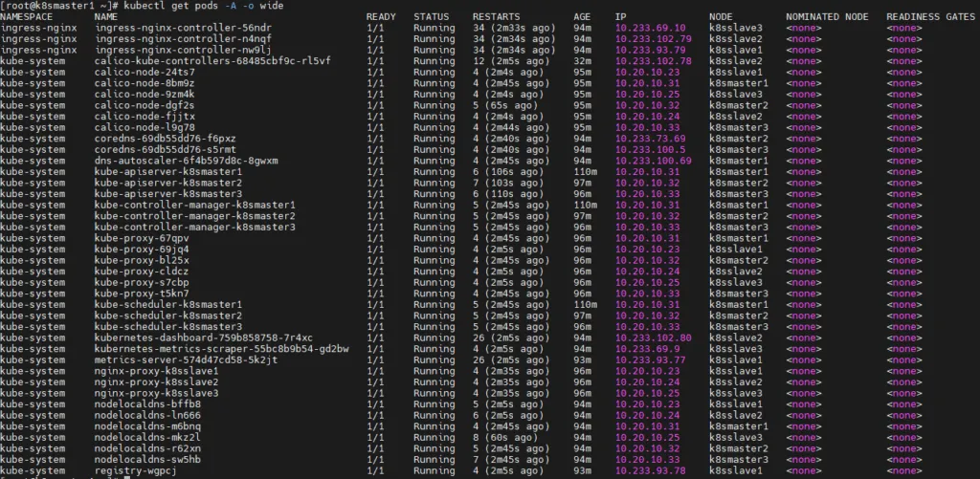Select pod name kubernetes-metrics-scraper-55bc8b9b54-gd2bw

(x=222, y=349)
